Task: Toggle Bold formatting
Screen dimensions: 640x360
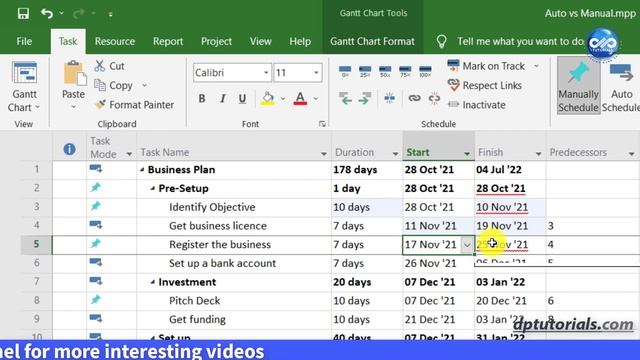Action: pos(202,99)
